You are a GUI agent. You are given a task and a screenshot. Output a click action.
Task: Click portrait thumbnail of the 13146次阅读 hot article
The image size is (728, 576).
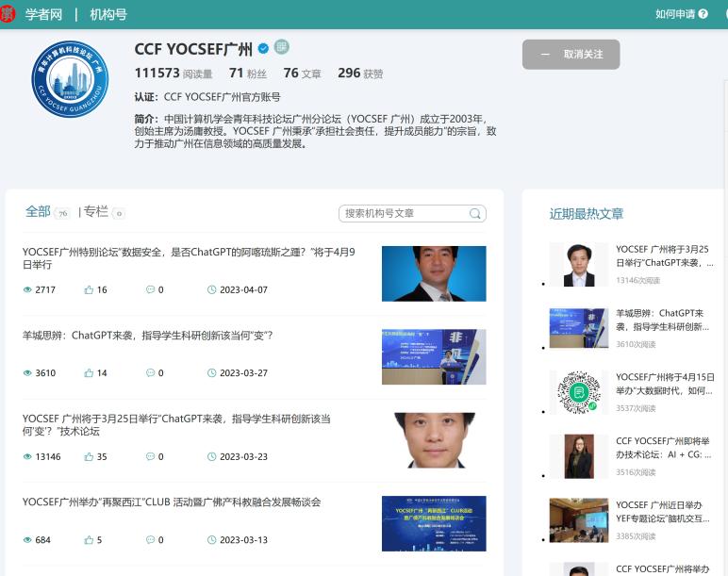pyautogui.click(x=578, y=265)
